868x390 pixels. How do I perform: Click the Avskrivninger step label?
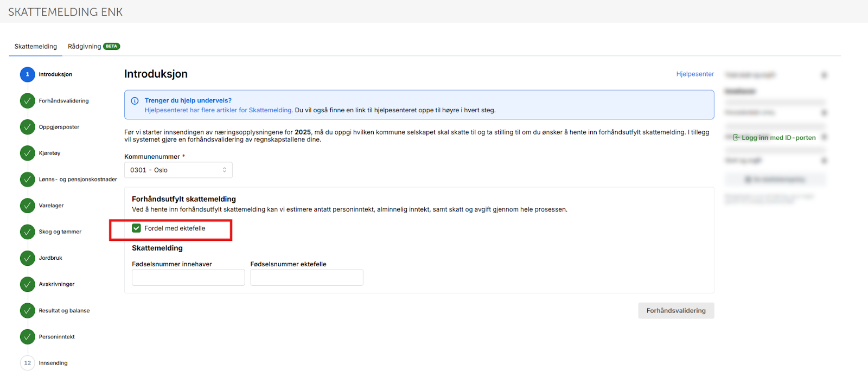click(56, 284)
